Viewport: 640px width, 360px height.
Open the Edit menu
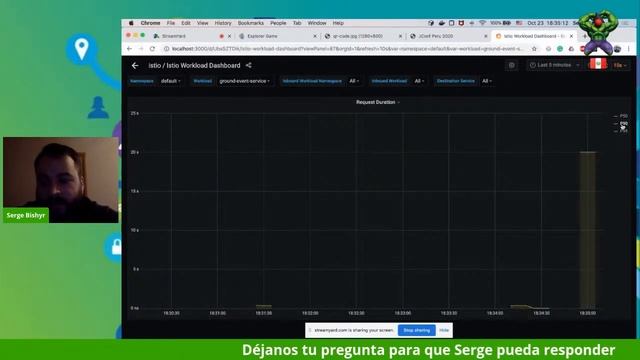[x=186, y=23]
